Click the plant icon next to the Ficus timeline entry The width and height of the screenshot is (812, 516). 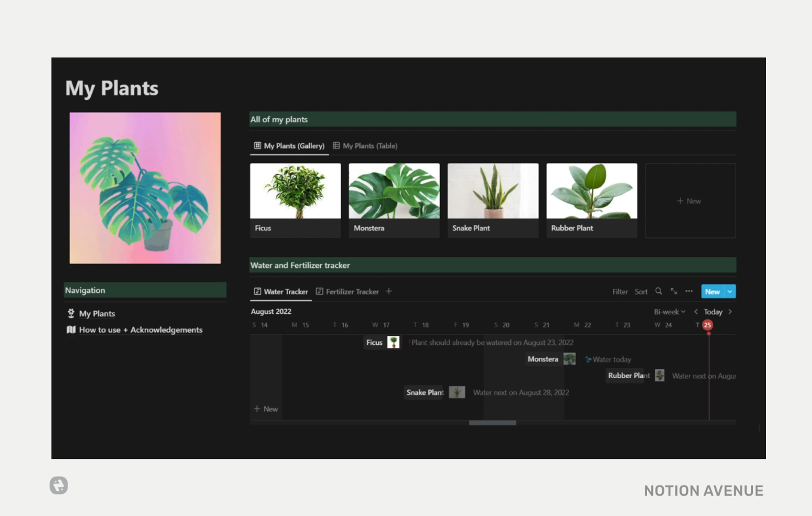click(392, 342)
